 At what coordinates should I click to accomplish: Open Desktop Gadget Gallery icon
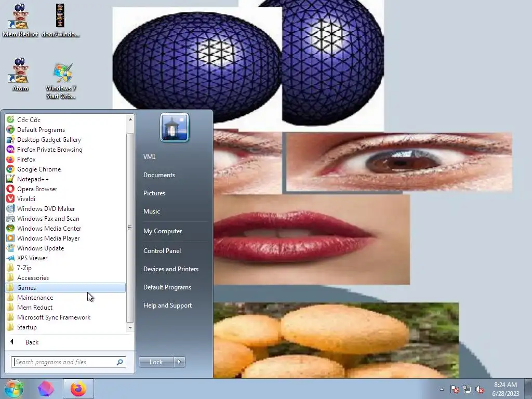(x=10, y=139)
